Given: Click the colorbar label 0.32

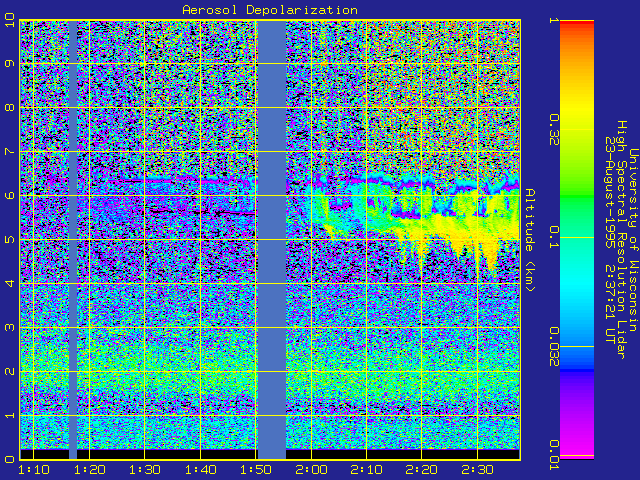Looking at the screenshot, I should (553, 129).
